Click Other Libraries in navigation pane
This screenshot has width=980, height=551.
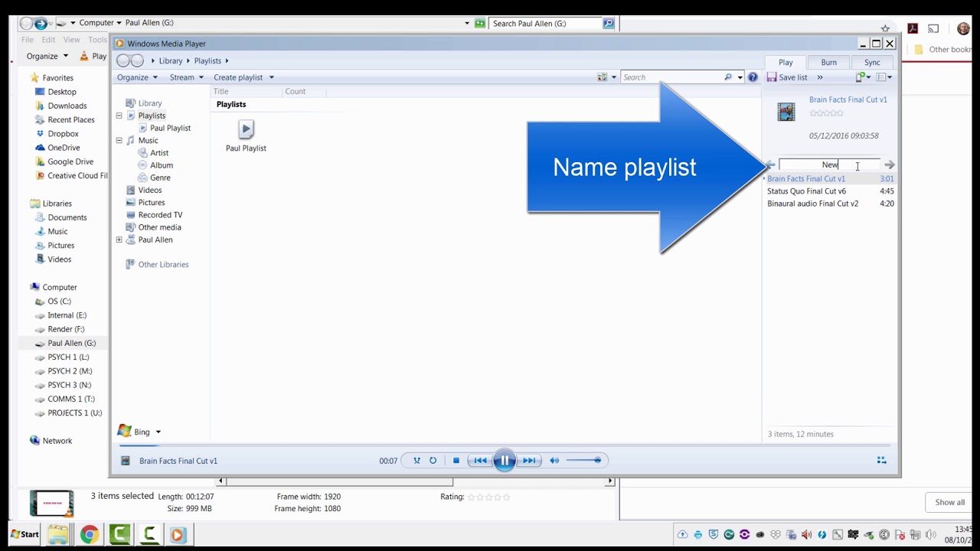[163, 265]
